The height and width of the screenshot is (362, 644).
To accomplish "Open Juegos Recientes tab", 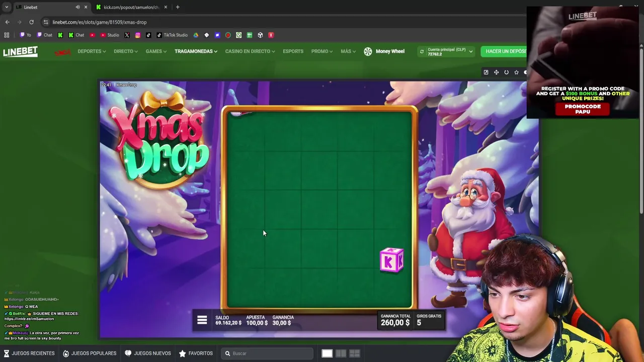I will click(x=29, y=353).
